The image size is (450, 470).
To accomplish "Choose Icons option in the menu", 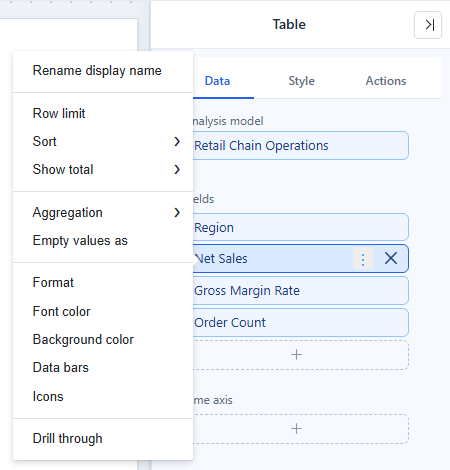I will (103, 396).
